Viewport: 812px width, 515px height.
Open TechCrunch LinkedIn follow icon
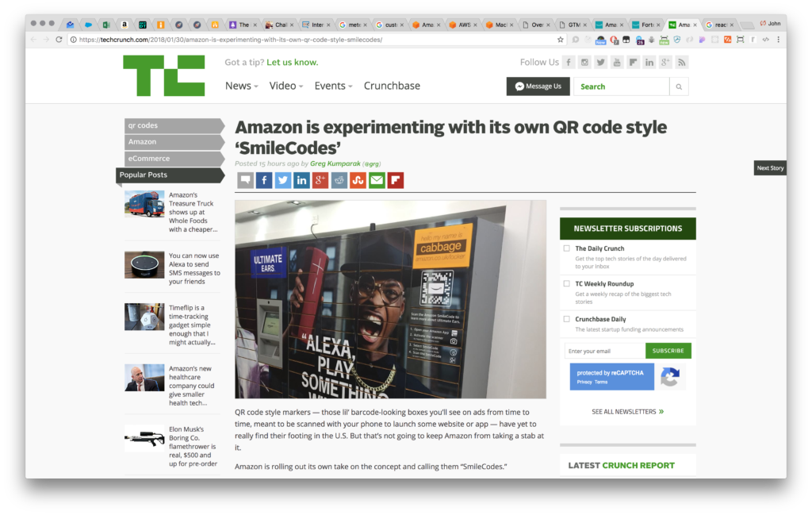point(649,63)
